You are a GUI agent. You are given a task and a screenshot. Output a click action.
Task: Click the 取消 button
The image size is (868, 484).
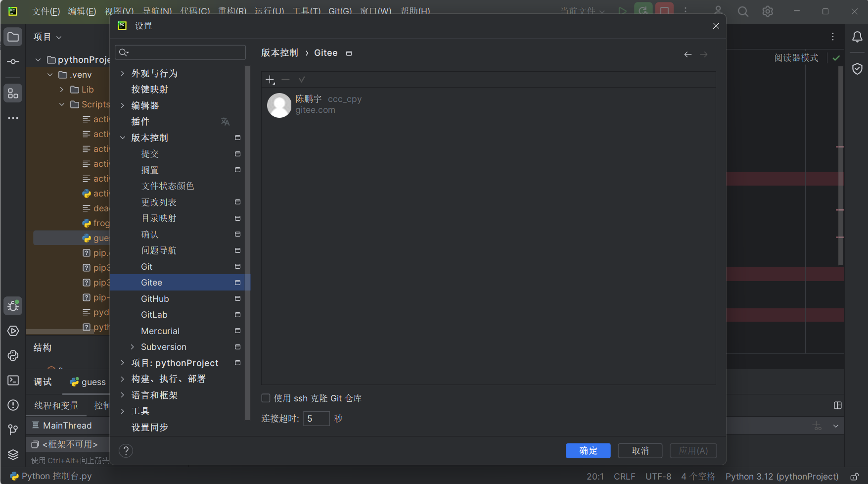[x=640, y=451]
